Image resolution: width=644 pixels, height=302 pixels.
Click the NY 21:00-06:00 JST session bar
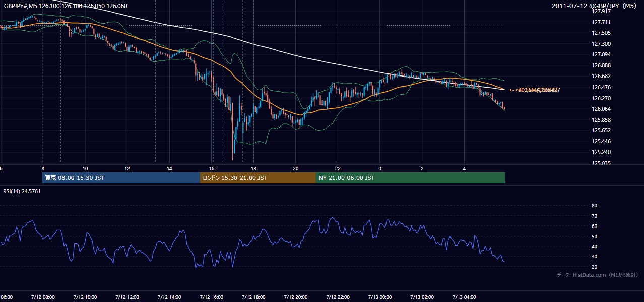[411, 178]
